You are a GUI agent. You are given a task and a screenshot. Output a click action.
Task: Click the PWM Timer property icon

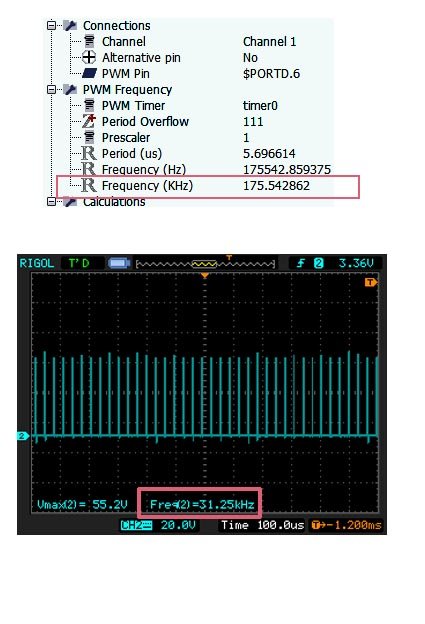pyautogui.click(x=89, y=105)
